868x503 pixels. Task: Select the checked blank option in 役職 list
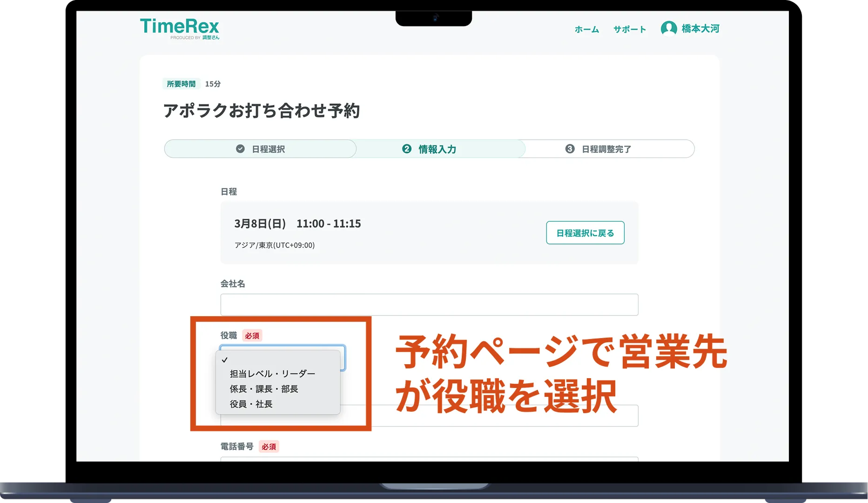coord(226,359)
